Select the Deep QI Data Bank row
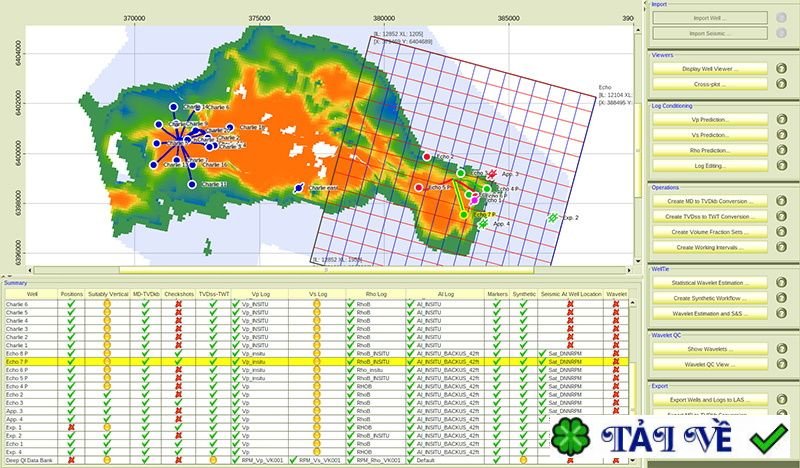The image size is (800, 468). pyautogui.click(x=316, y=460)
